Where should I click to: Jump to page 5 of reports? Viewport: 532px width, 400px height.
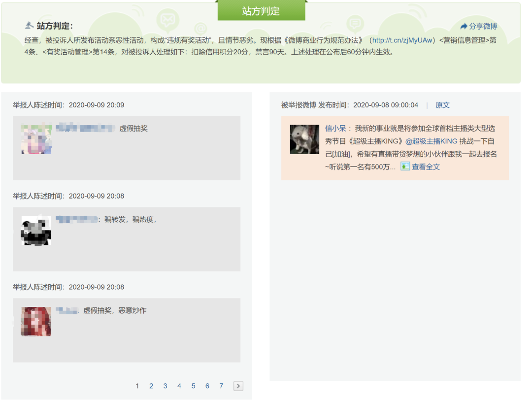193,386
